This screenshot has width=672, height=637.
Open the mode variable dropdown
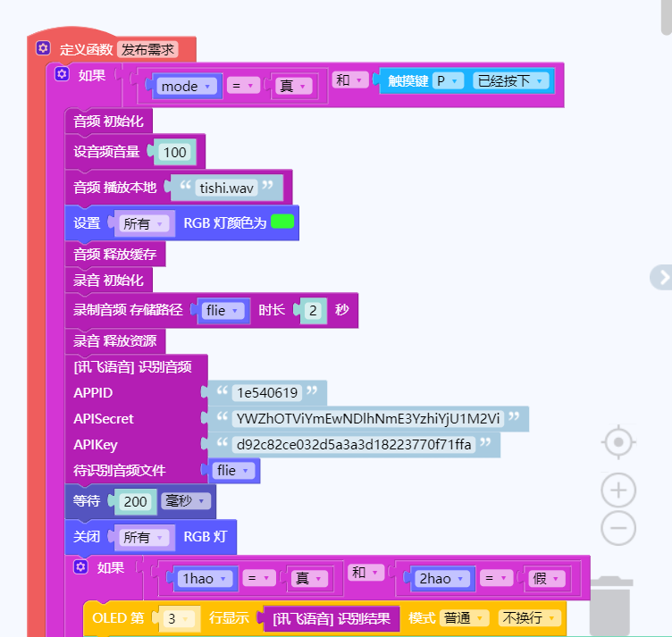(187, 86)
